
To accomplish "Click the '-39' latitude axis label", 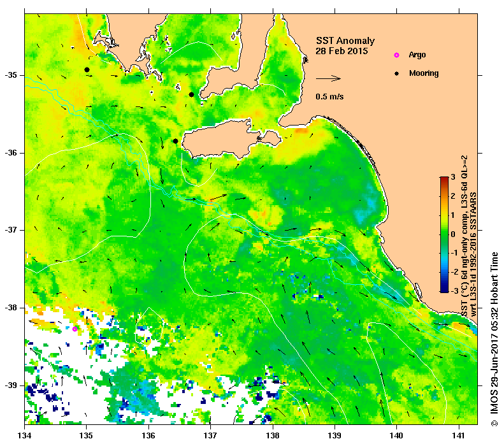I will (10, 385).
